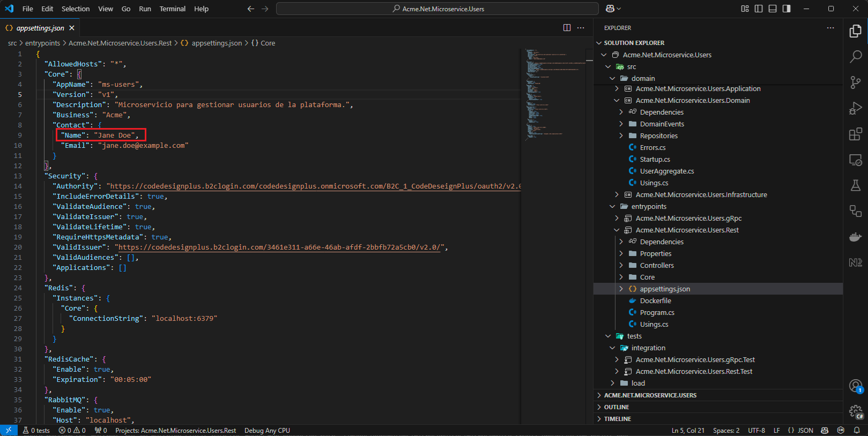This screenshot has height=436, width=868.
Task: Open the Remote Explorer view
Action: 856,160
